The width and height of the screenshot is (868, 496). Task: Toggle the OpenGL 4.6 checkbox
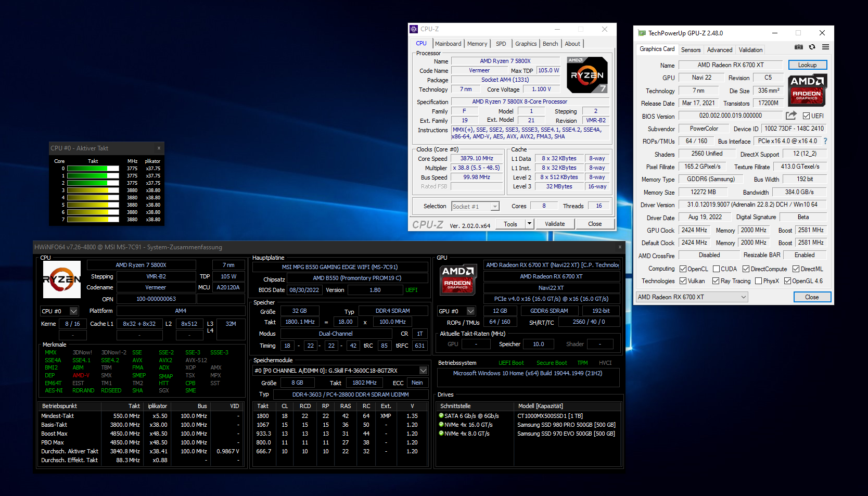(787, 281)
